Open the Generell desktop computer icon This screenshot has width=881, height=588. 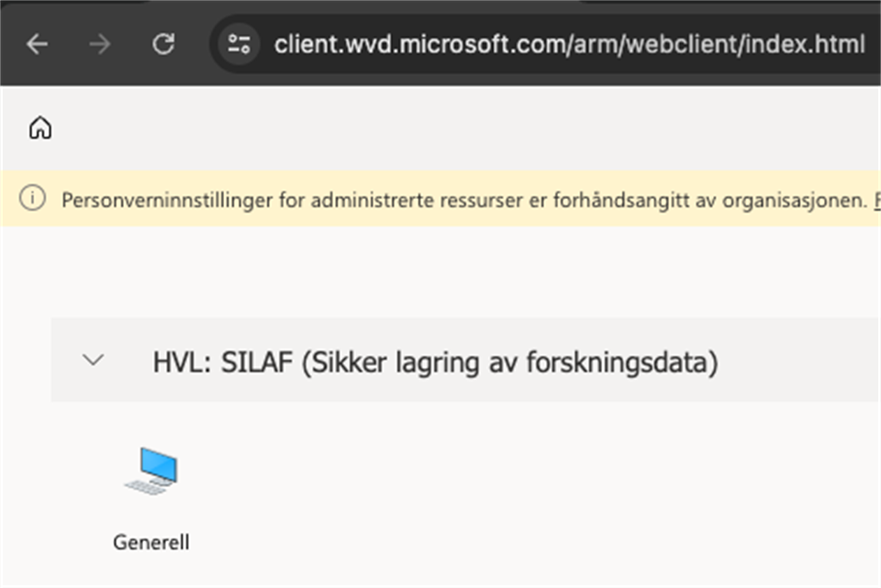[x=151, y=472]
